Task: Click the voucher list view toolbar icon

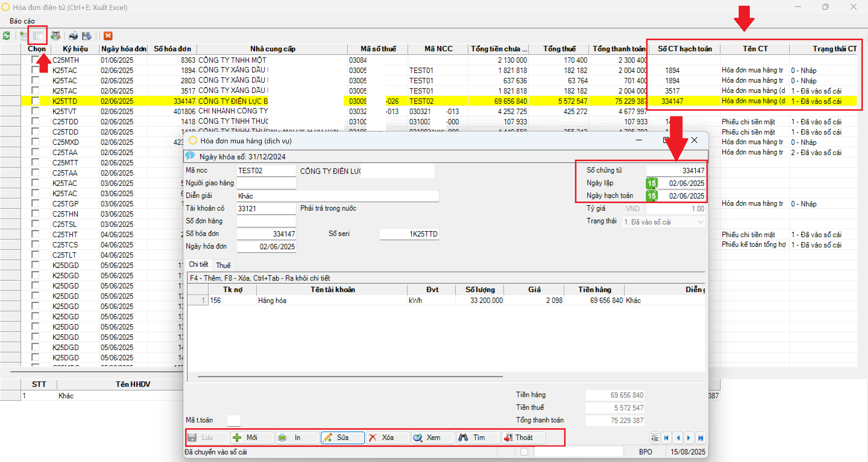Action: [x=38, y=36]
